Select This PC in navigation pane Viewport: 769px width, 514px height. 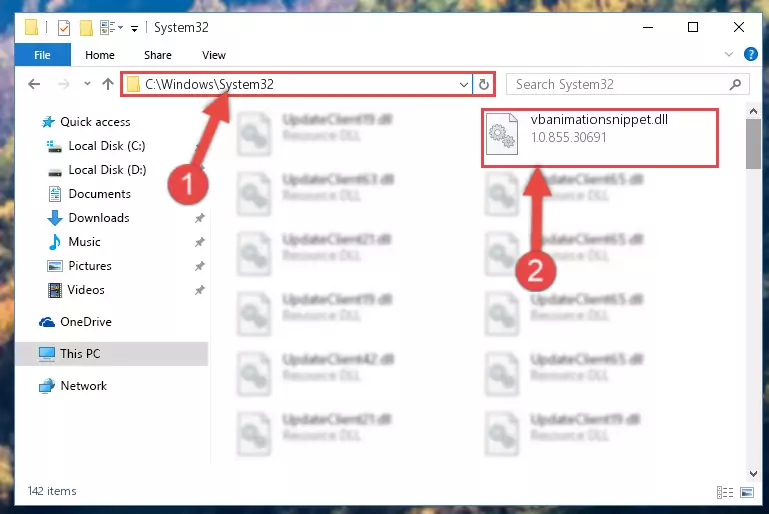coord(111,354)
